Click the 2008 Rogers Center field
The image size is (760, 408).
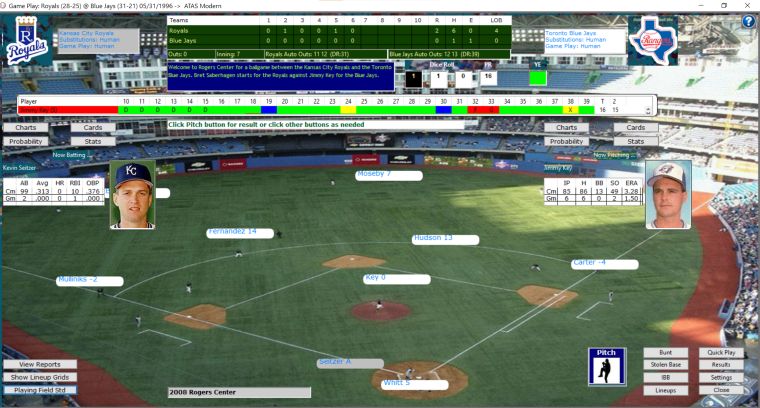click(x=239, y=392)
